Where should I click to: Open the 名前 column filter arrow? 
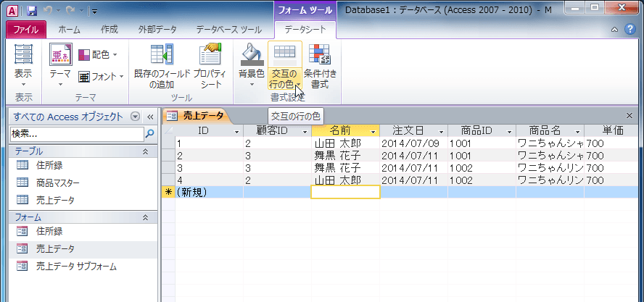click(x=373, y=132)
